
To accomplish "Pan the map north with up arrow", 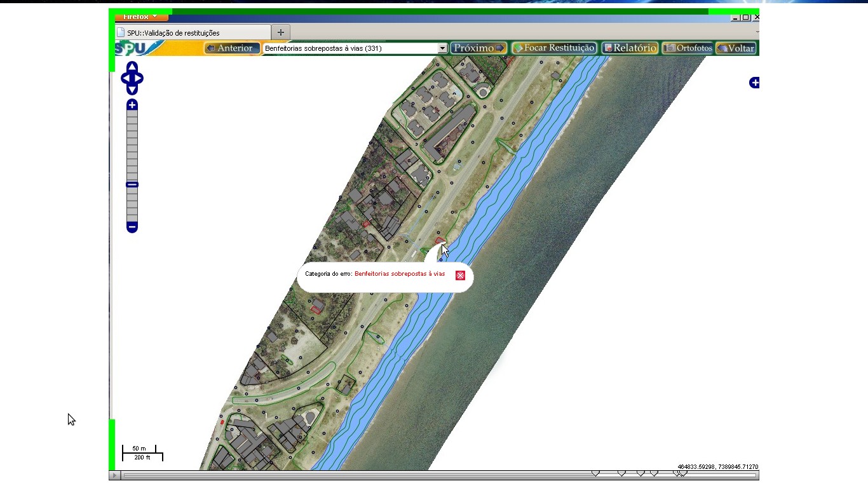I will point(132,67).
